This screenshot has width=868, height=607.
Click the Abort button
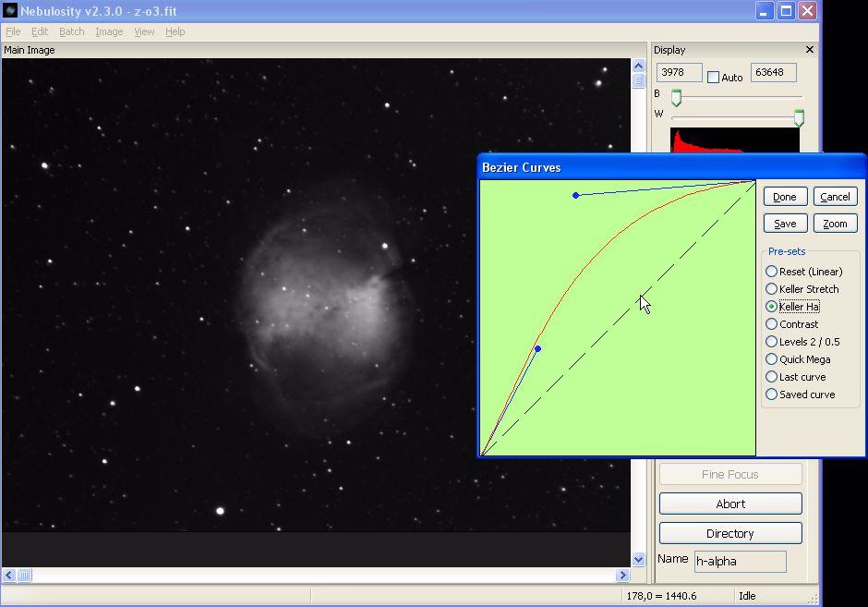point(729,504)
